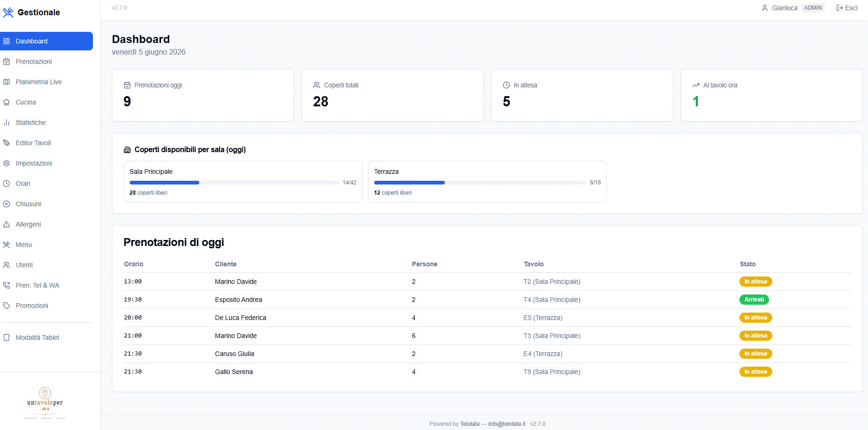This screenshot has height=430, width=868.
Task: Open Impostazioni settings
Action: tap(46, 163)
